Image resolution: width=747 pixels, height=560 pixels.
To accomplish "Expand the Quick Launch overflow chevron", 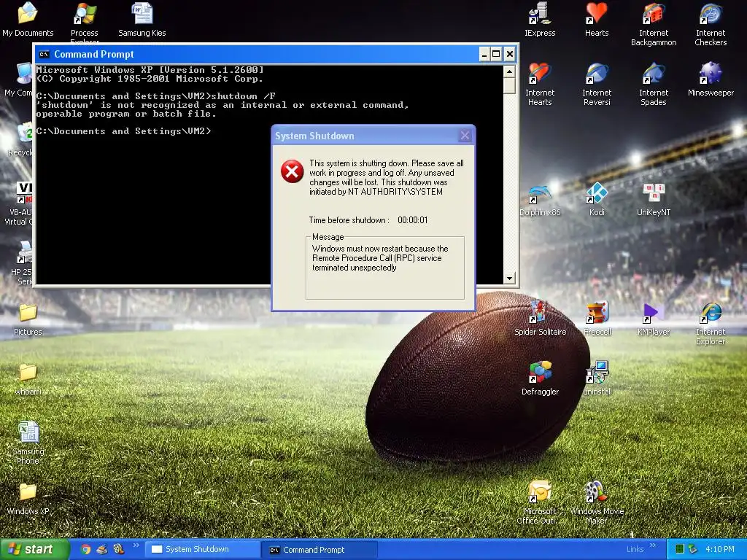I will 136,545.
